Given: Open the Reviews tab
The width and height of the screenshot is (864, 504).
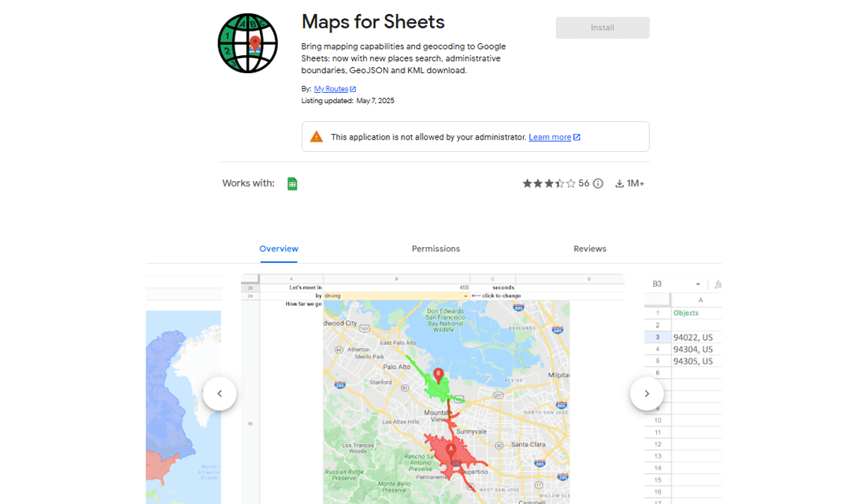Looking at the screenshot, I should (590, 248).
